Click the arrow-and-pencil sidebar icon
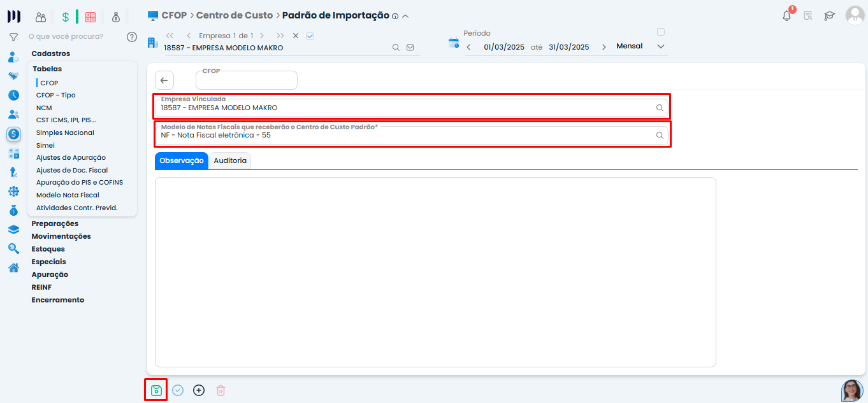Image resolution: width=868 pixels, height=403 pixels. click(13, 172)
